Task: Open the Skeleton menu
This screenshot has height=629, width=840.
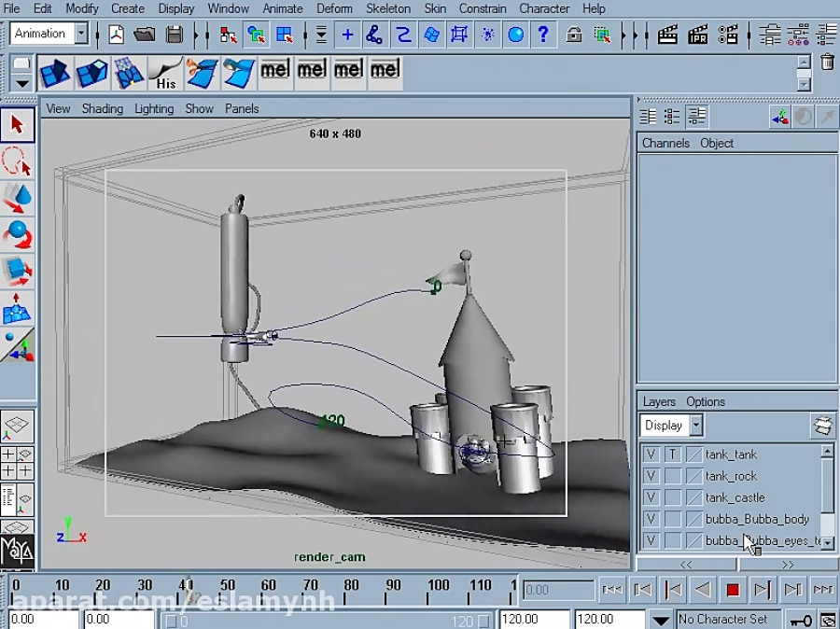Action: [x=388, y=8]
